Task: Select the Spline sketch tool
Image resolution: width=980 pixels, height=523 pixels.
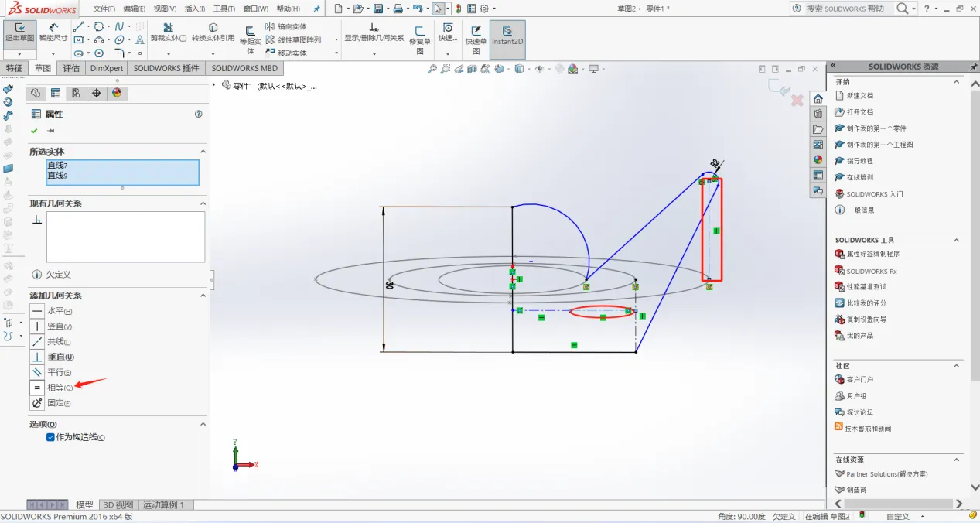Action: click(119, 26)
